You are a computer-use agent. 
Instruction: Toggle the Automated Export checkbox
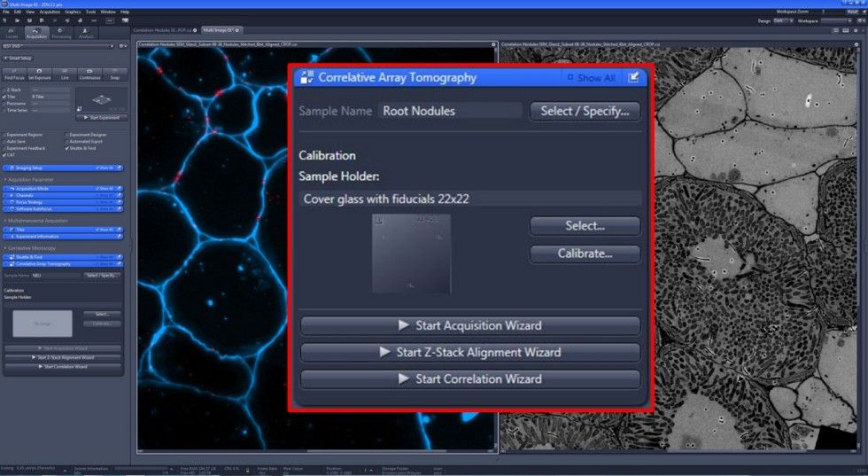pos(67,141)
